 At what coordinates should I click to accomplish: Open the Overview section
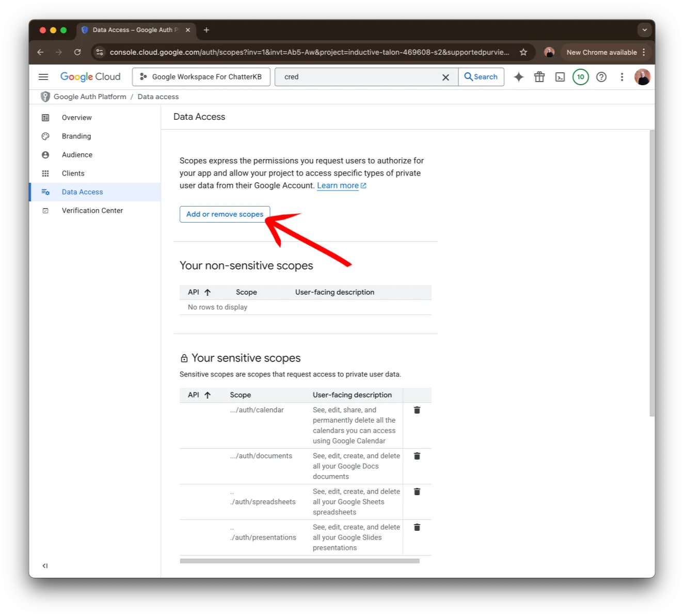coord(95,118)
